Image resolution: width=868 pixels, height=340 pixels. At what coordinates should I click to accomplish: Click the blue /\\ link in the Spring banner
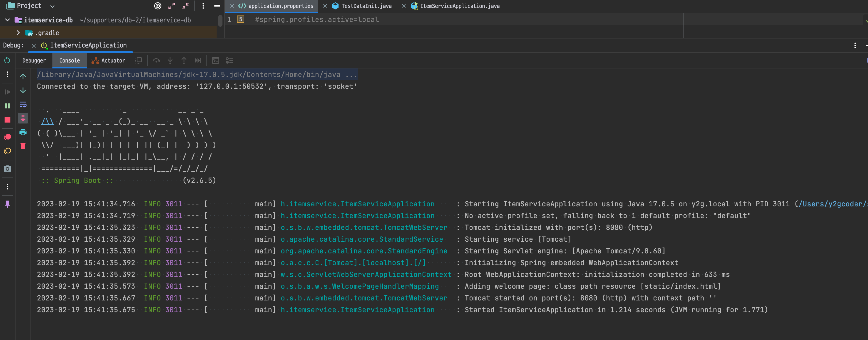tap(48, 122)
